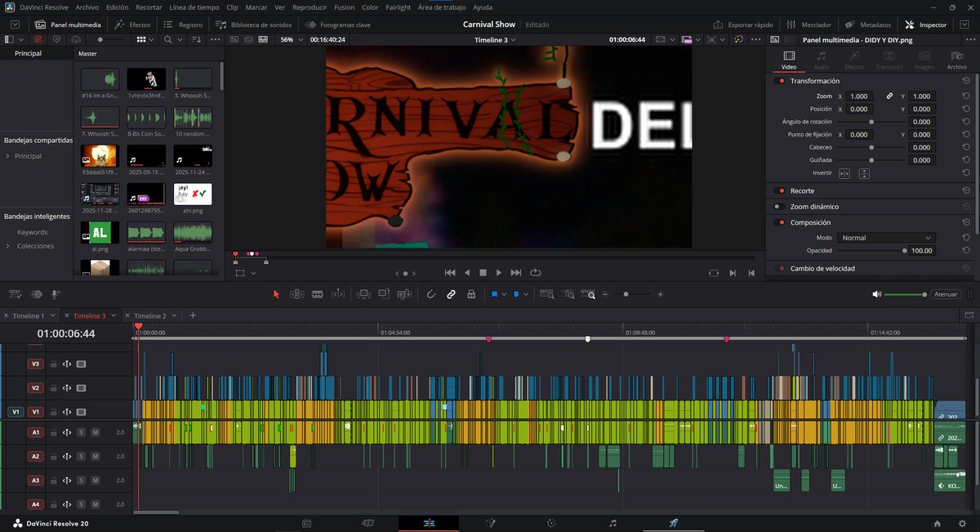
Task: Open the Modo Normal composite dropdown
Action: pyautogui.click(x=884, y=238)
